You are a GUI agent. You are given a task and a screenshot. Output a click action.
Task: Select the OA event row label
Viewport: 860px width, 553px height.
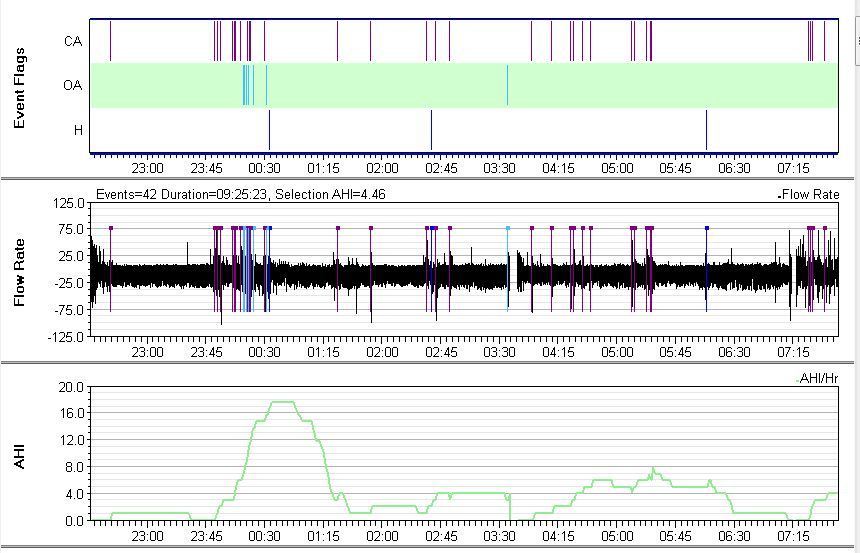pyautogui.click(x=72, y=85)
